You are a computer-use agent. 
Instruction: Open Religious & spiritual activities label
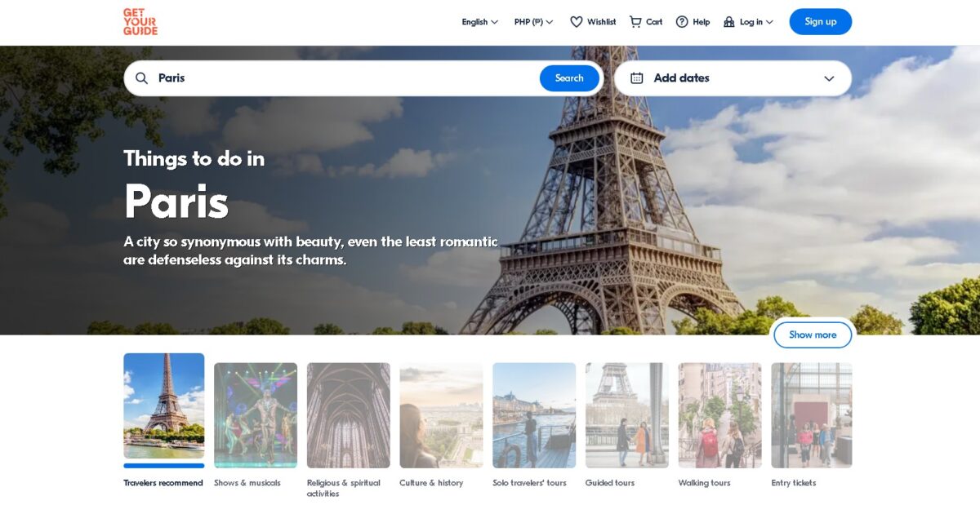tap(344, 488)
